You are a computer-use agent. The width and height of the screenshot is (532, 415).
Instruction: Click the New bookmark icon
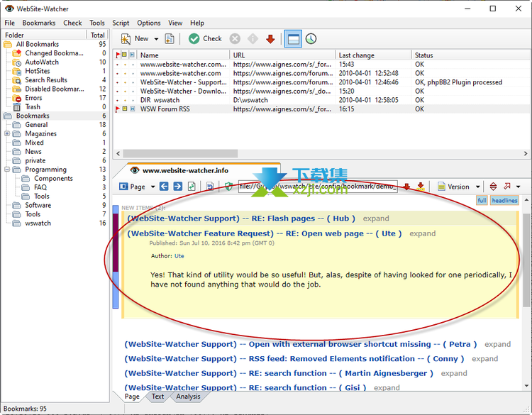[x=126, y=39]
